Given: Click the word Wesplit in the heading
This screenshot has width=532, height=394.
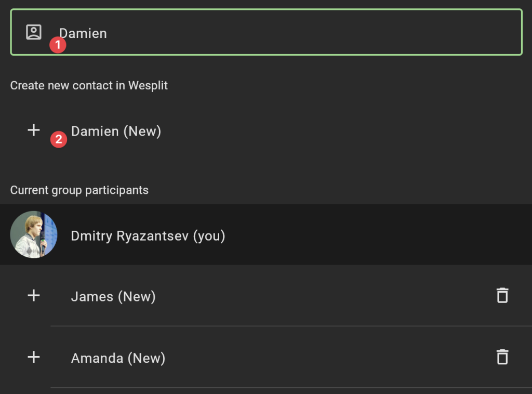Looking at the screenshot, I should point(148,86).
